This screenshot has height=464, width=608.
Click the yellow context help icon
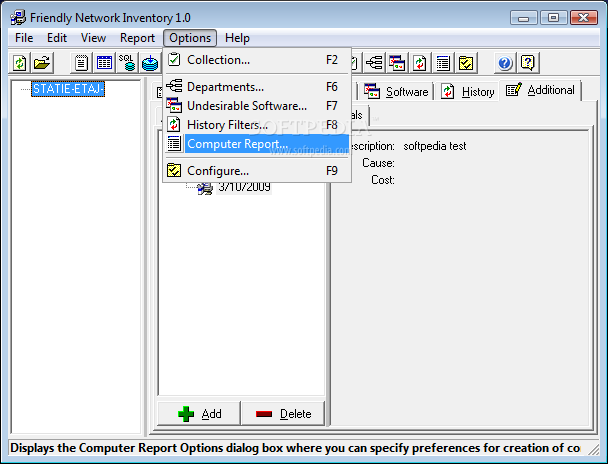528,63
